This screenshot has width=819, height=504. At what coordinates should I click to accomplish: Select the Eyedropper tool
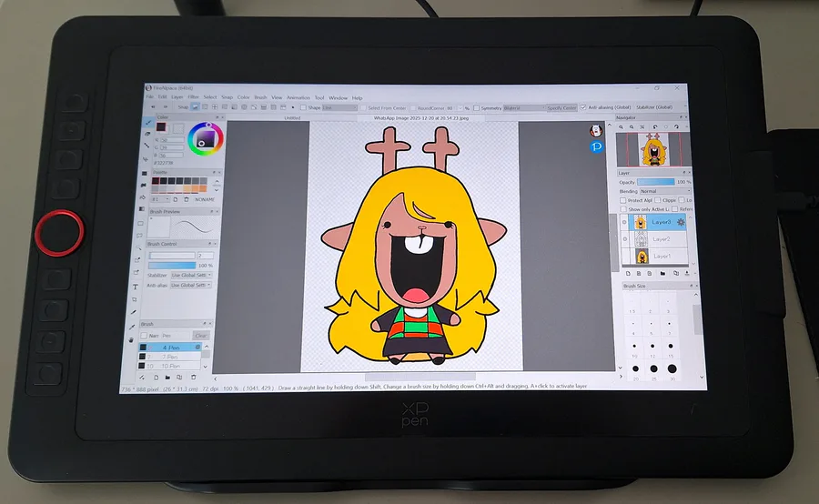[x=132, y=327]
